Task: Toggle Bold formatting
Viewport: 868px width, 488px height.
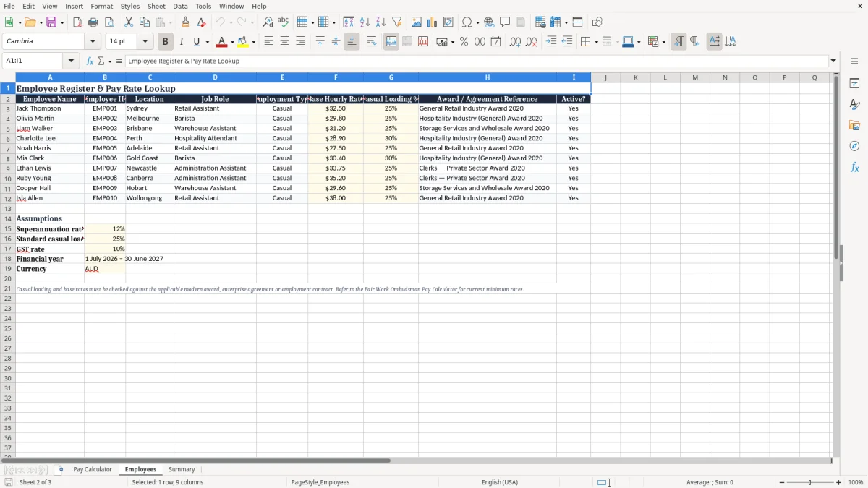Action: point(165,42)
